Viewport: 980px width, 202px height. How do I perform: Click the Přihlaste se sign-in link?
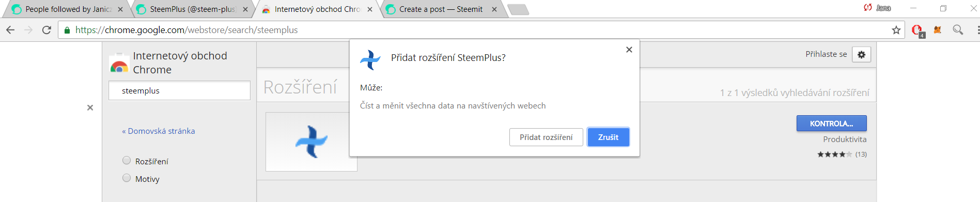[x=826, y=54]
